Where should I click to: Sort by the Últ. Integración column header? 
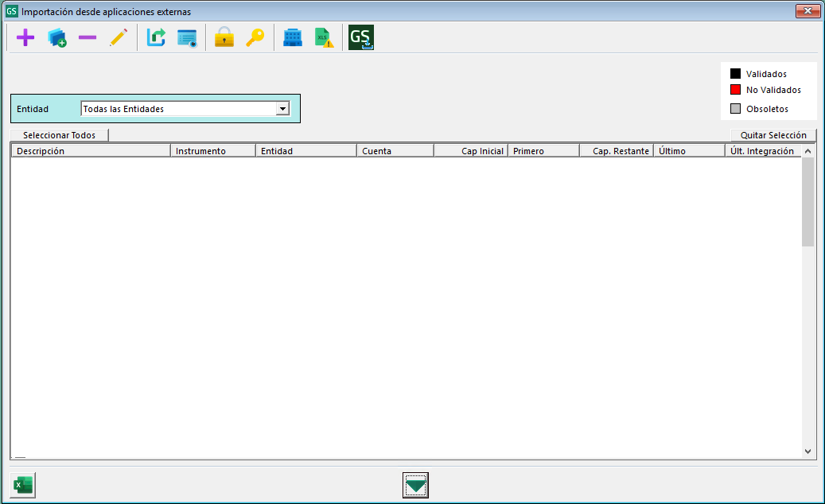pos(764,151)
